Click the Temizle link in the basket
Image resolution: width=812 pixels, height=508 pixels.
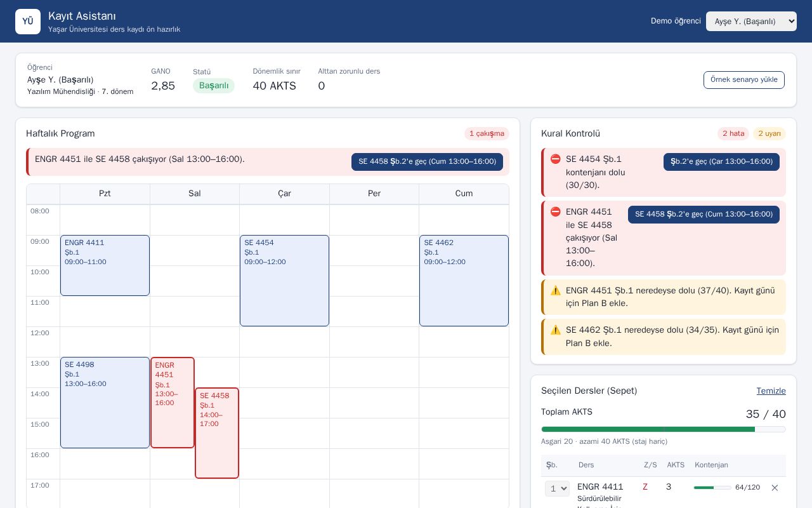(771, 391)
